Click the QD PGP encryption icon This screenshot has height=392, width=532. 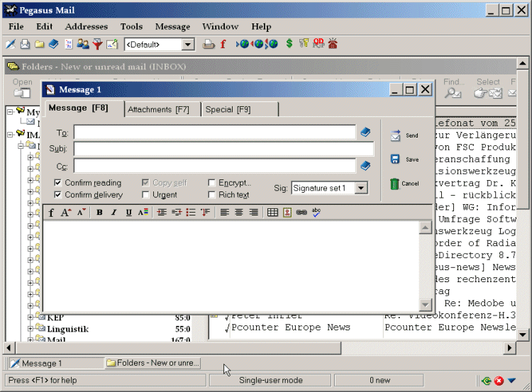[318, 43]
